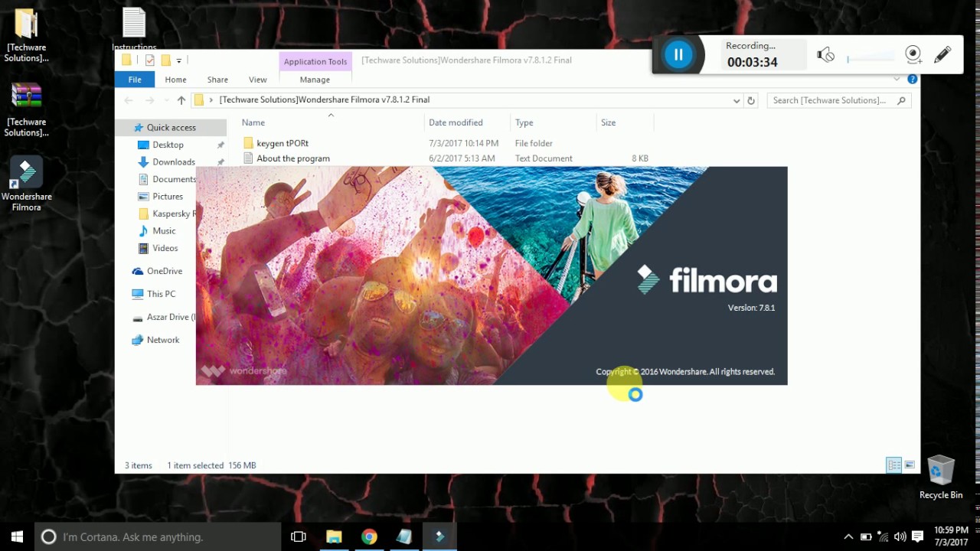
Task: Switch to the Home ribbon tab
Action: pos(175,80)
